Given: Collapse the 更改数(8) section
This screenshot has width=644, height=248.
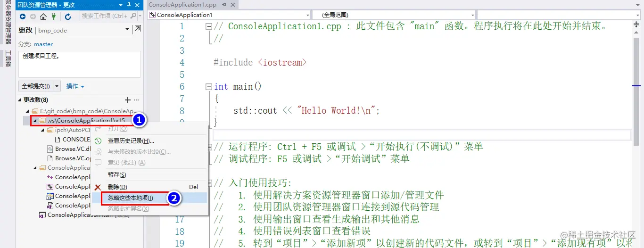Looking at the screenshot, I should coord(20,100).
